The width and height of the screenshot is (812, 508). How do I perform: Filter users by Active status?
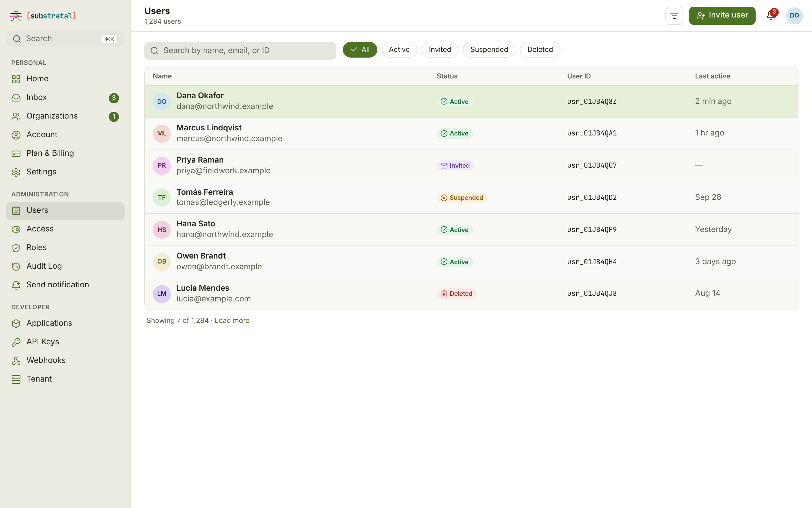point(399,50)
